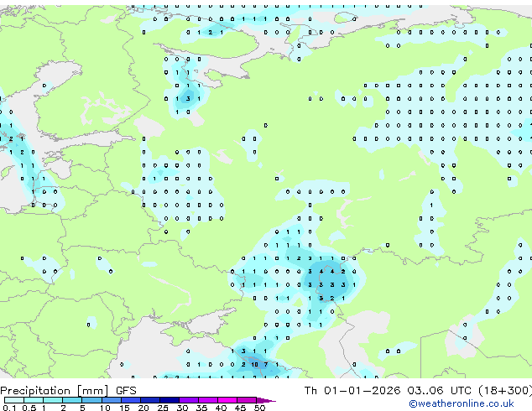532x411 pixels.
Task: Select the 15–20 mm legend swatch
Action: pos(131,400)
